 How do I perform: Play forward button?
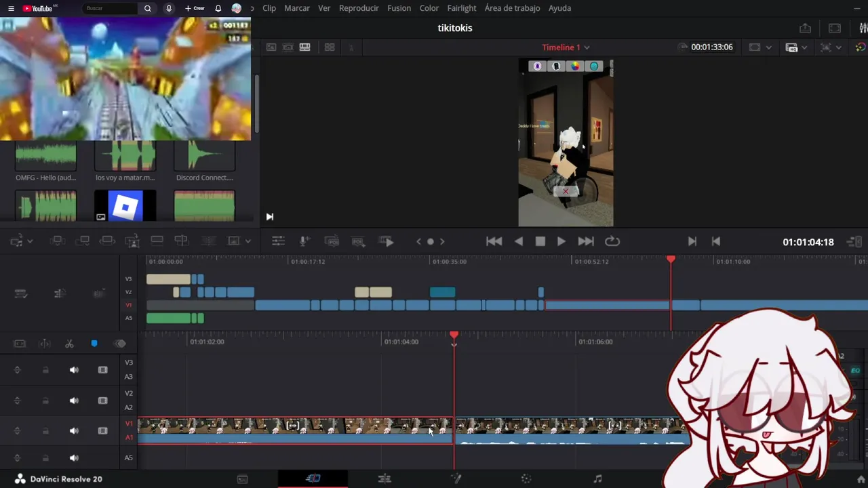561,241
